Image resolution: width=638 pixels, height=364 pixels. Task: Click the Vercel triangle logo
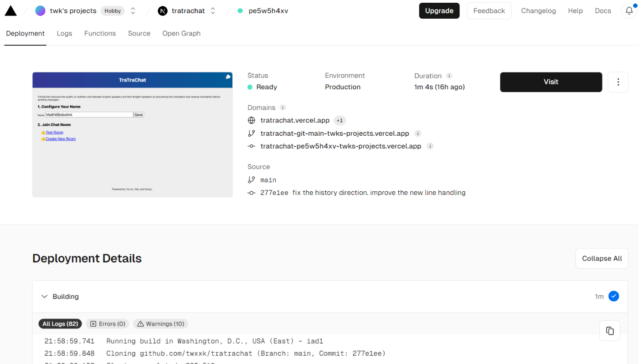(10, 11)
